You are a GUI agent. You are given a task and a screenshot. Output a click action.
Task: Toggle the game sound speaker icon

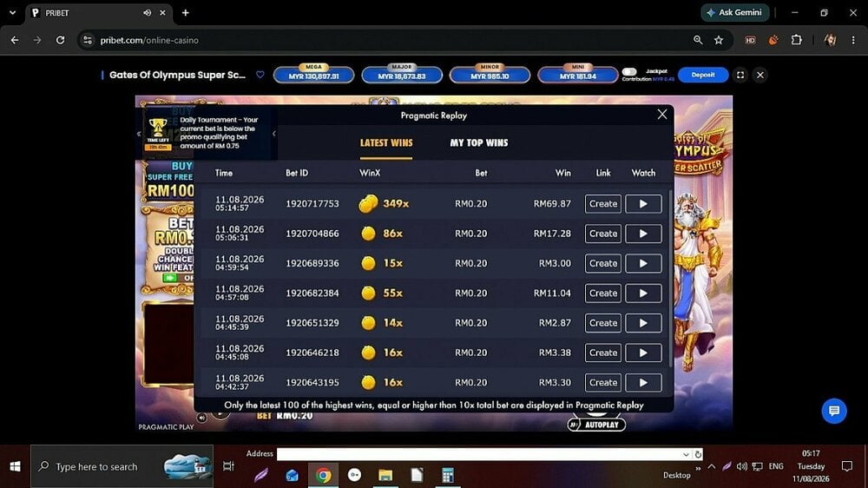[201, 418]
